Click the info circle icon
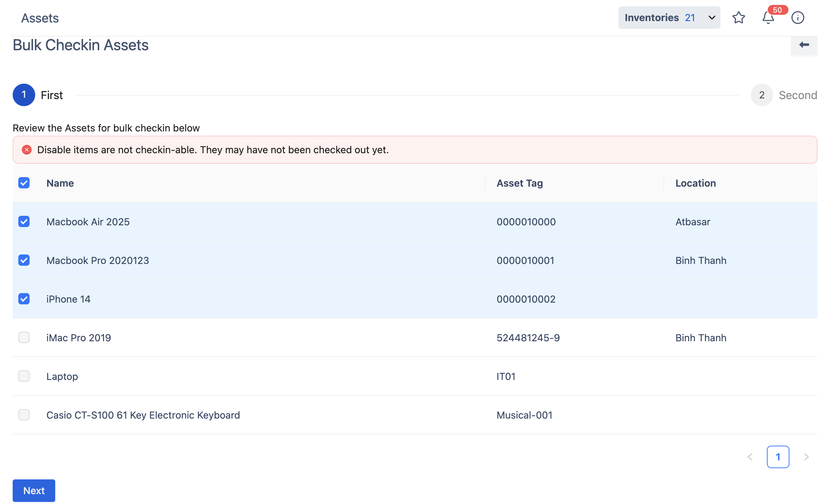The image size is (826, 504). pyautogui.click(x=798, y=18)
